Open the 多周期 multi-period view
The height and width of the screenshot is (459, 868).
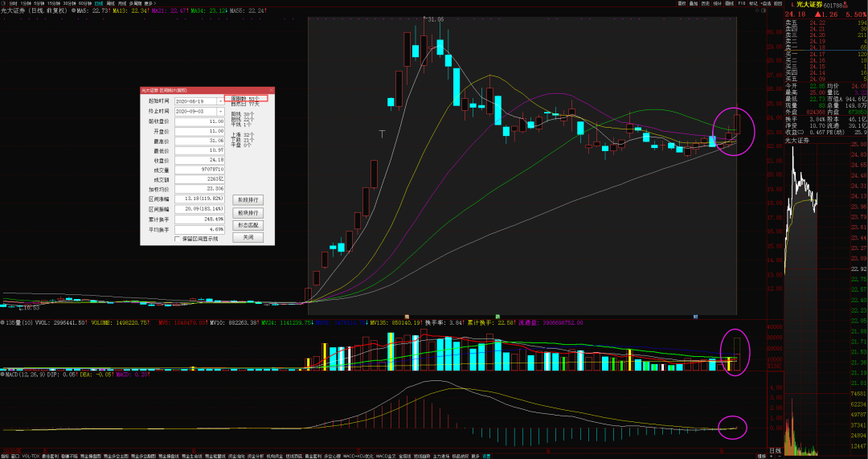click(135, 3)
